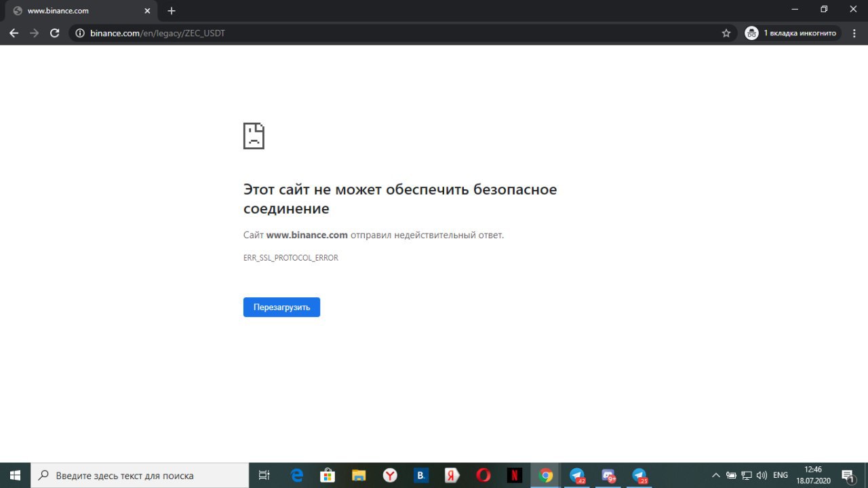868x488 pixels.
Task: Open volume control in tray
Action: pyautogui.click(x=762, y=475)
